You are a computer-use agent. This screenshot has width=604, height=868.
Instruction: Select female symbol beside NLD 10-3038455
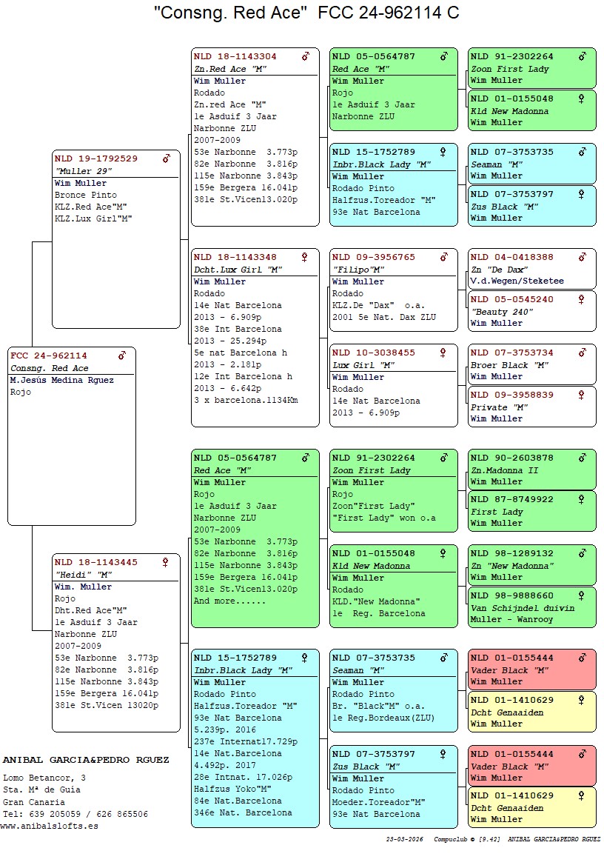click(x=443, y=353)
